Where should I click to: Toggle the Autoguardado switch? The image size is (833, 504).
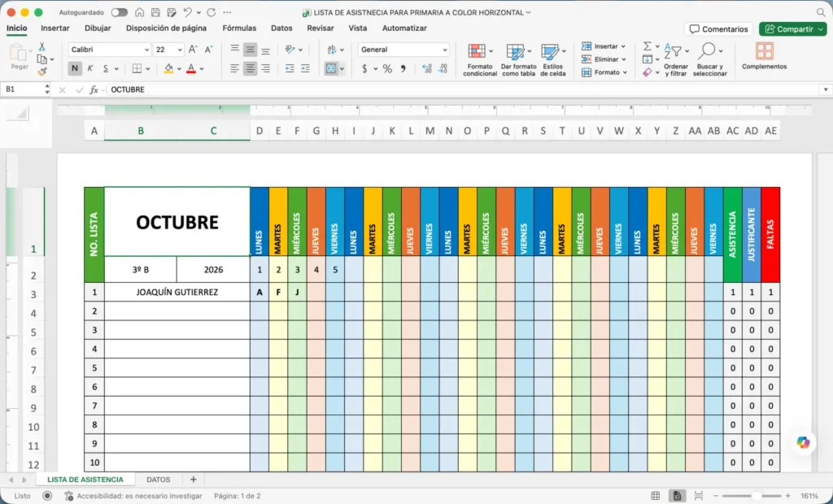pos(120,12)
